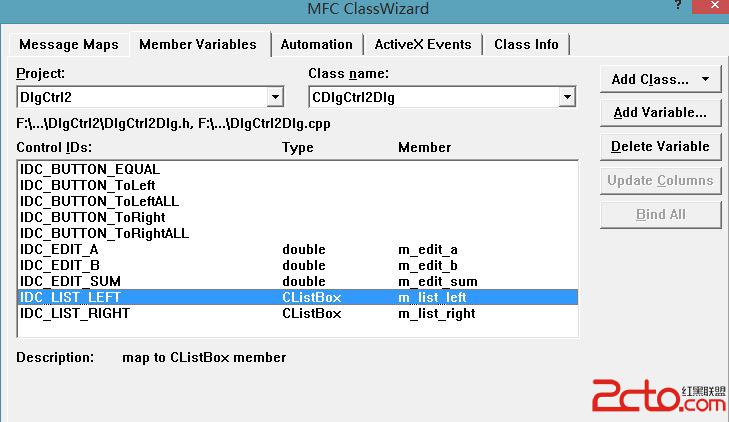Click the highlighted IDC_LIST_LEFT row
Screen dimensions: 729x422
click(298, 297)
